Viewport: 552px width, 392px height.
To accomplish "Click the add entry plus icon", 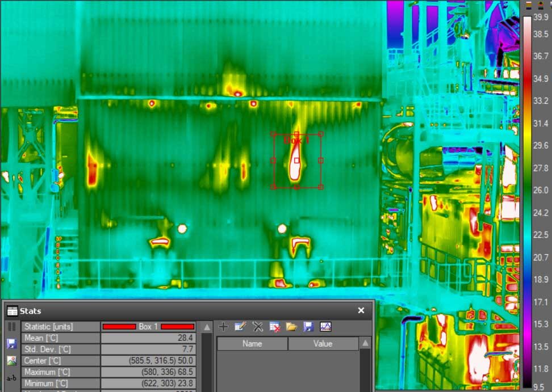I will click(223, 327).
